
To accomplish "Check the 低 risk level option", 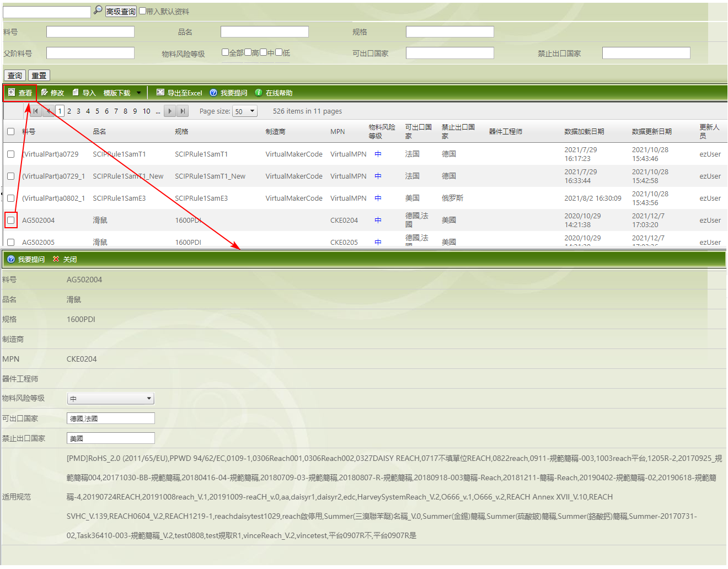I will click(279, 52).
